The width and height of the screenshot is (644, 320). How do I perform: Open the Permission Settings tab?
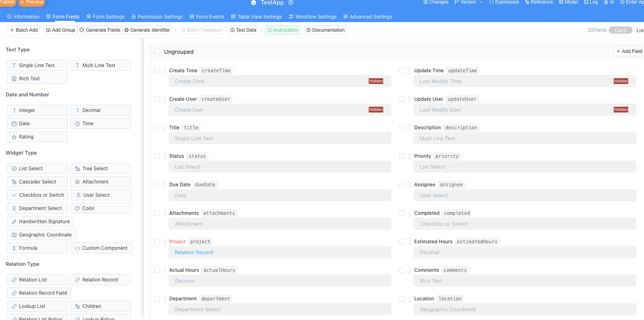(157, 17)
